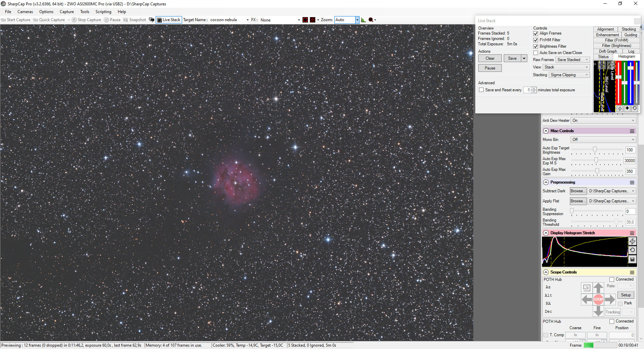Open the Misc Controls hamburger menu
This screenshot has height=349, width=644.
click(632, 131)
